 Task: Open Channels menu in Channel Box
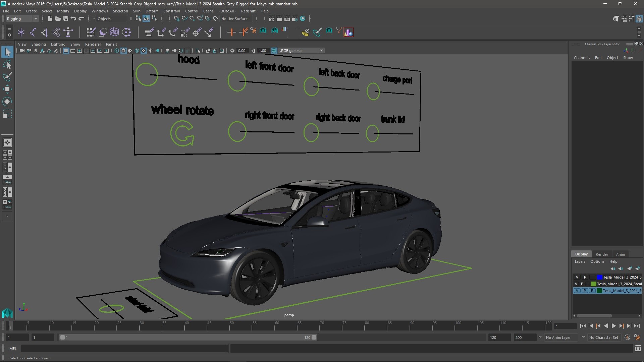tap(582, 58)
